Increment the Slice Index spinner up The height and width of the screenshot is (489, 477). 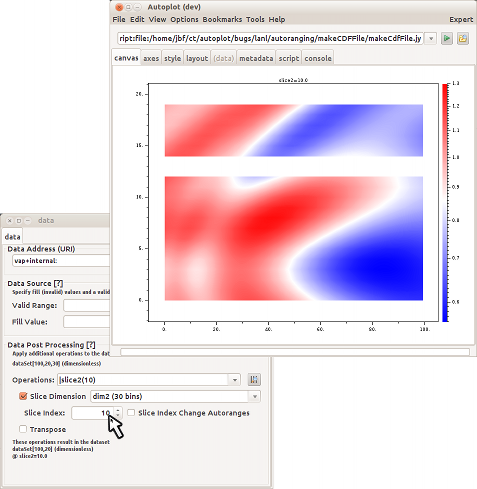click(x=118, y=410)
